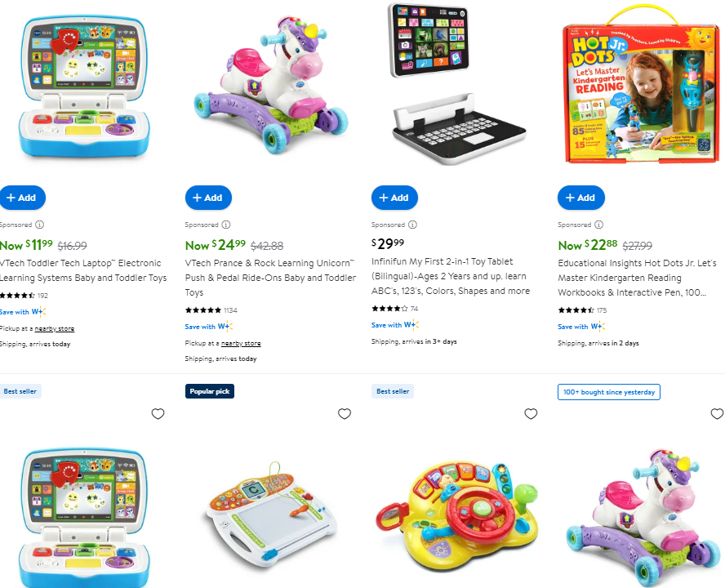Heart the 100+ bought unicorn ride-on
Screen dimensions: 725x588
click(717, 413)
